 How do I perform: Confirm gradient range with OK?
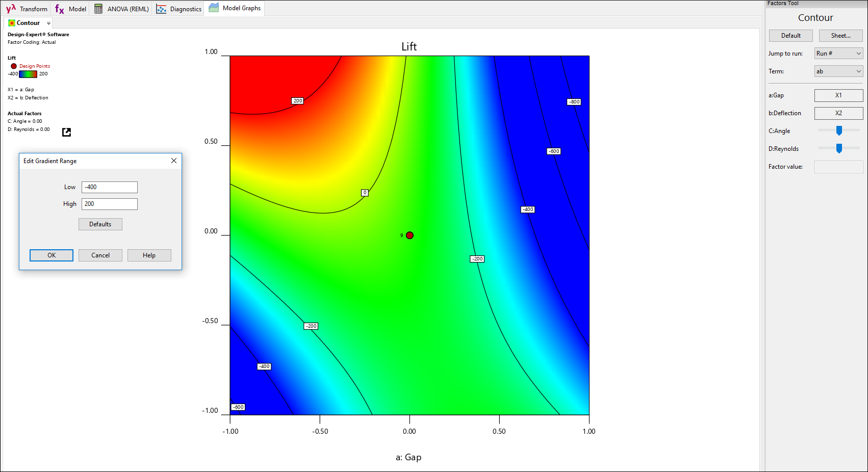click(x=51, y=255)
